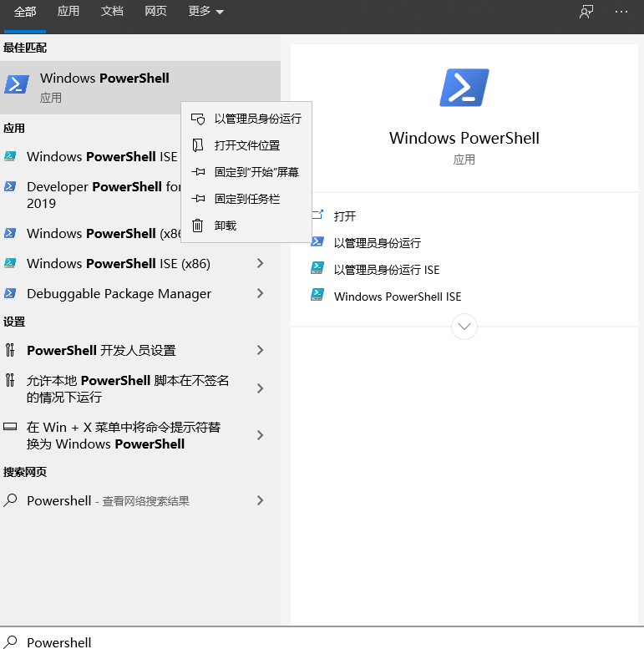The height and width of the screenshot is (649, 644).
Task: Click the Debuggable Package Manager icon
Action: click(10, 293)
